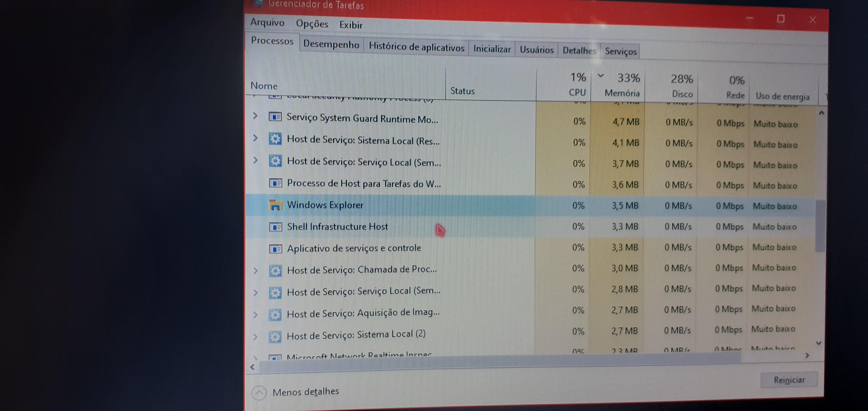Viewport: 868px width, 411px height.
Task: Expand Host de Serviço: Sistema Local (Res...) row
Action: tap(255, 138)
